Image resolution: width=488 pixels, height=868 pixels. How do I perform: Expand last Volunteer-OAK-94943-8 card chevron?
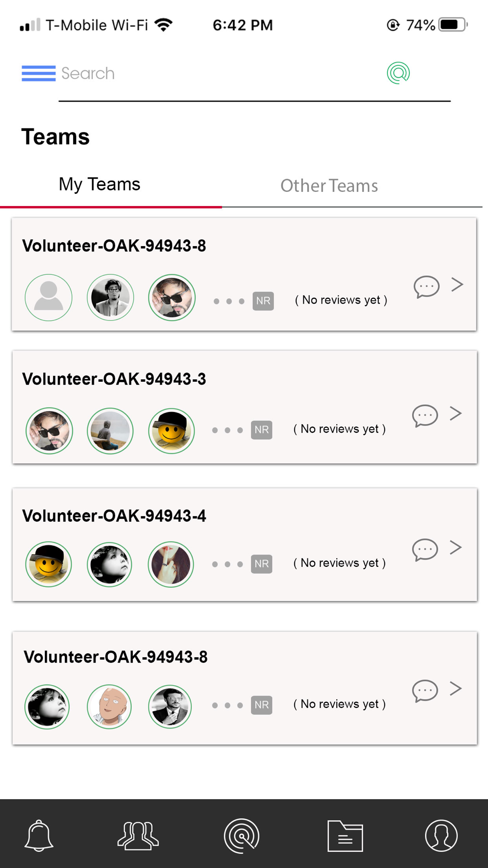[456, 688]
